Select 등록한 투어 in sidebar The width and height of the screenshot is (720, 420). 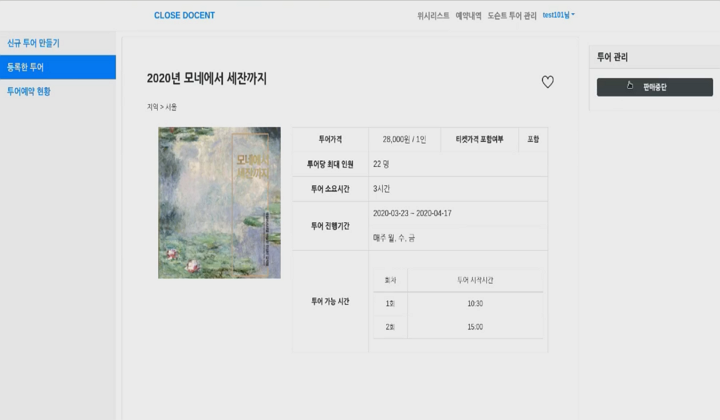click(x=58, y=67)
